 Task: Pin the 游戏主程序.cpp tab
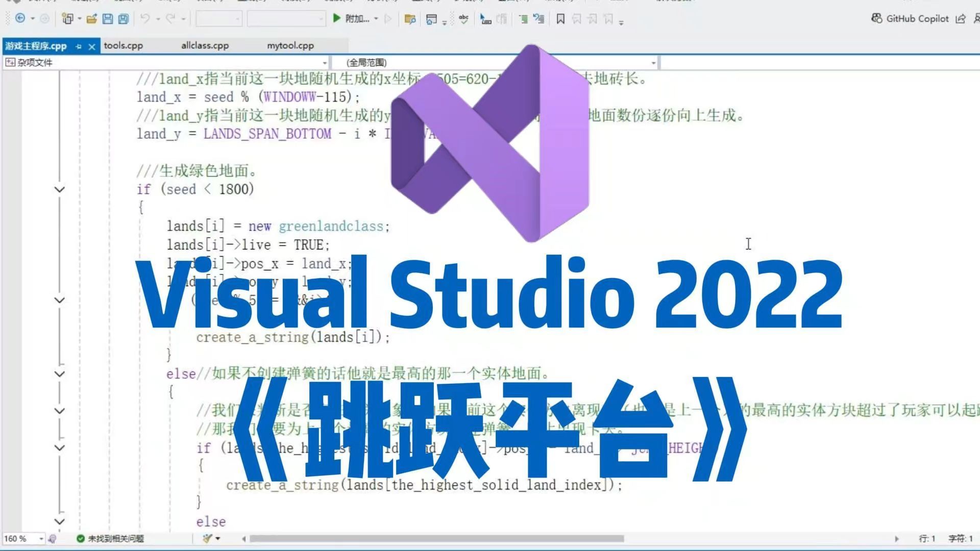[x=79, y=46]
